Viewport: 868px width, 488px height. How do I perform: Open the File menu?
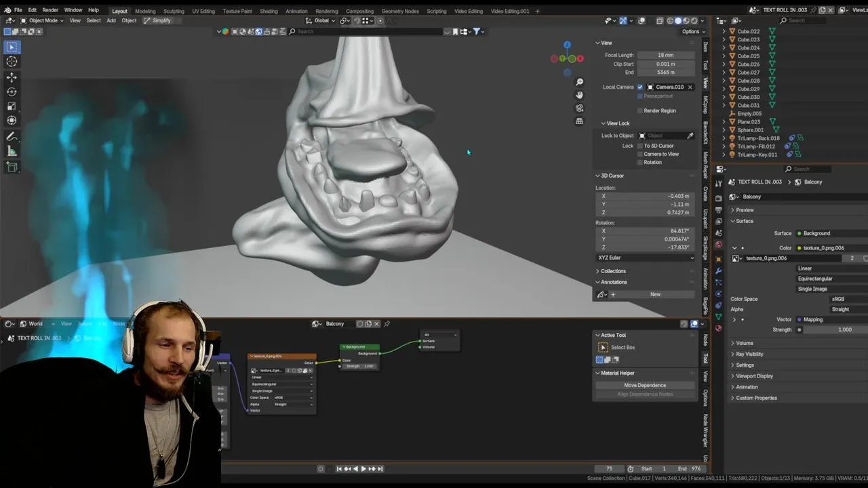pos(18,10)
